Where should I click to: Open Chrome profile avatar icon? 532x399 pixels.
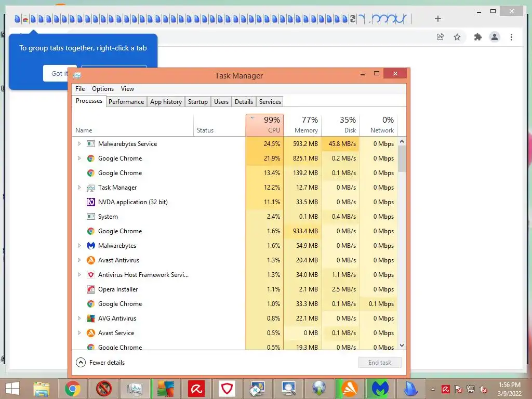[x=495, y=37]
